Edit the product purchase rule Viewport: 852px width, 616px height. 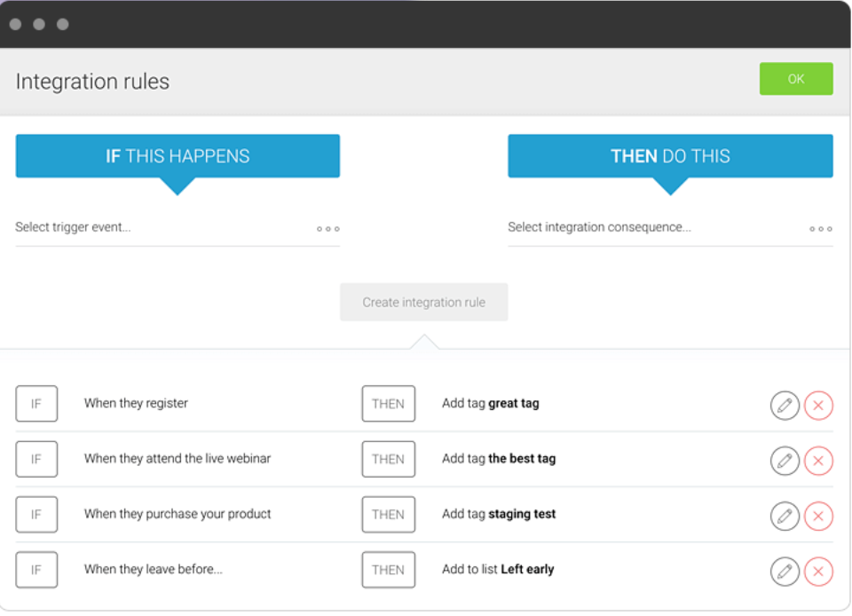(785, 516)
